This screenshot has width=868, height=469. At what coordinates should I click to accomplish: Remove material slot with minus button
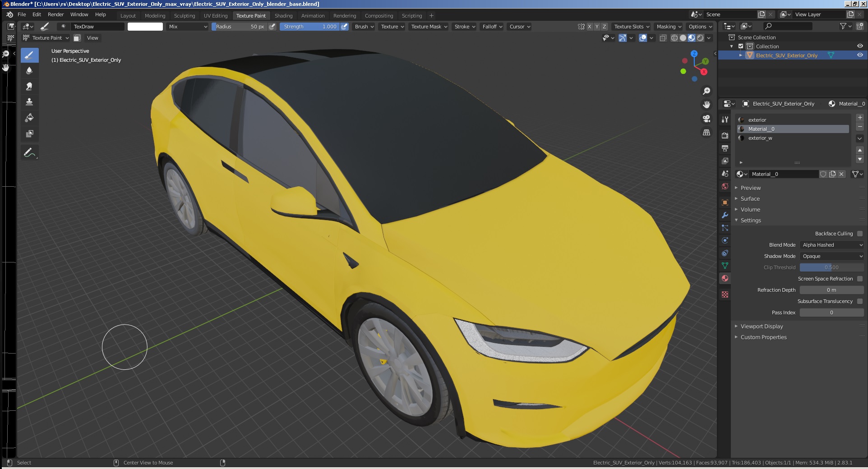860,127
